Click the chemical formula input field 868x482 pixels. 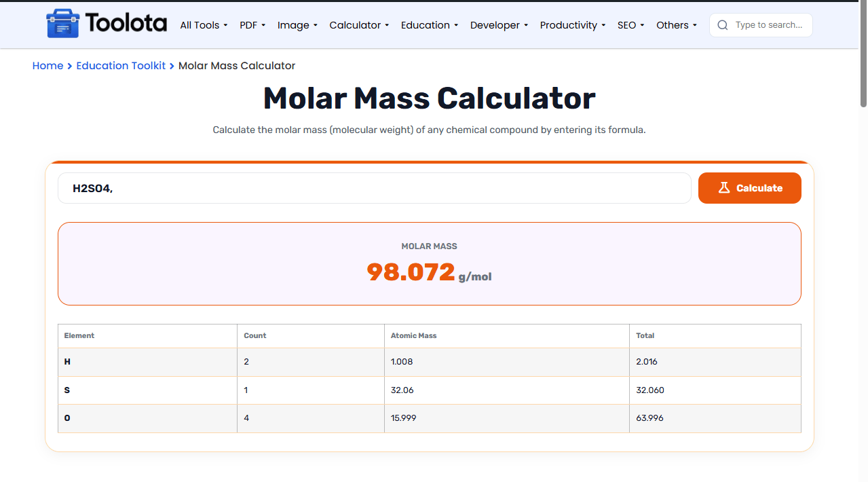point(375,188)
